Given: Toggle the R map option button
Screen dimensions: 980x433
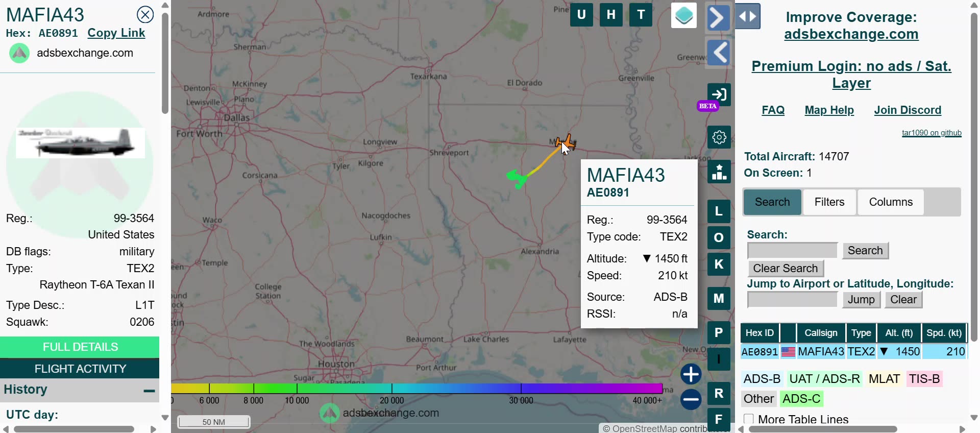Looking at the screenshot, I should 719,394.
